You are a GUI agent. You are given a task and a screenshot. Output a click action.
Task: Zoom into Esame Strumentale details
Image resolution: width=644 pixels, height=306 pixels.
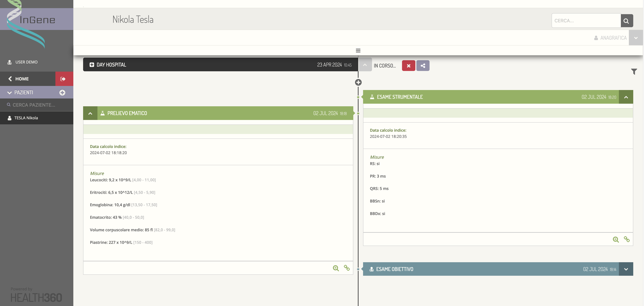(616, 240)
